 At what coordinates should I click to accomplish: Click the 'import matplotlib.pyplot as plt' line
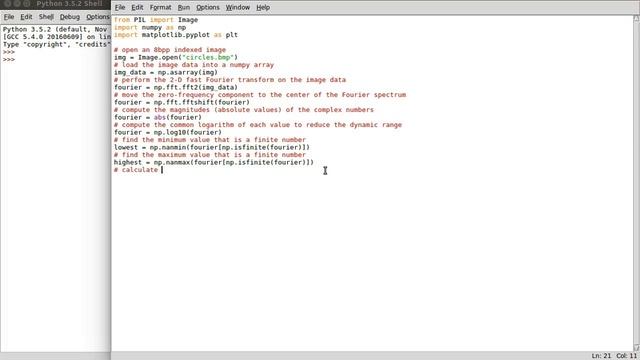176,35
